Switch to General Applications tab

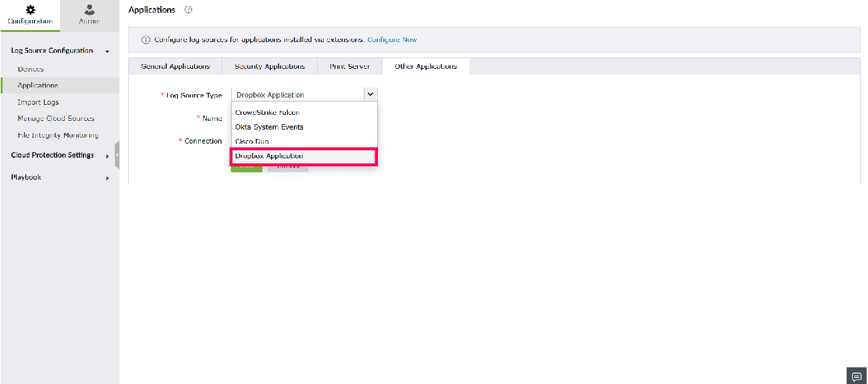[x=176, y=67]
